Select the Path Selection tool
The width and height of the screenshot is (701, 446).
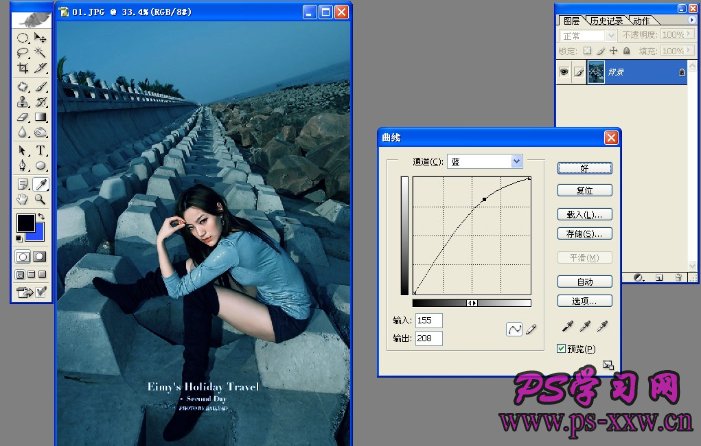pos(23,150)
